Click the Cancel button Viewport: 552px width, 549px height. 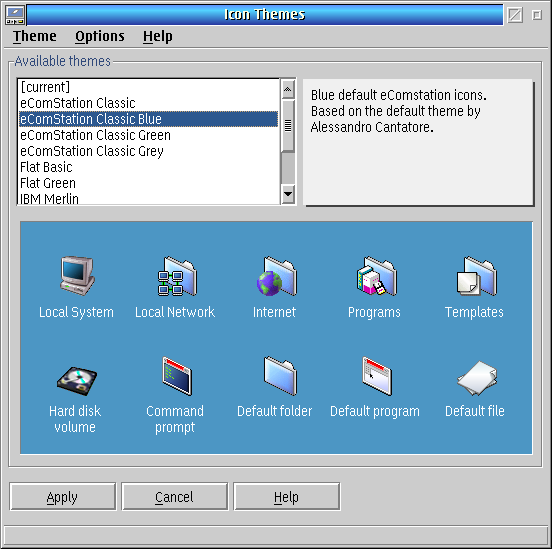click(175, 497)
